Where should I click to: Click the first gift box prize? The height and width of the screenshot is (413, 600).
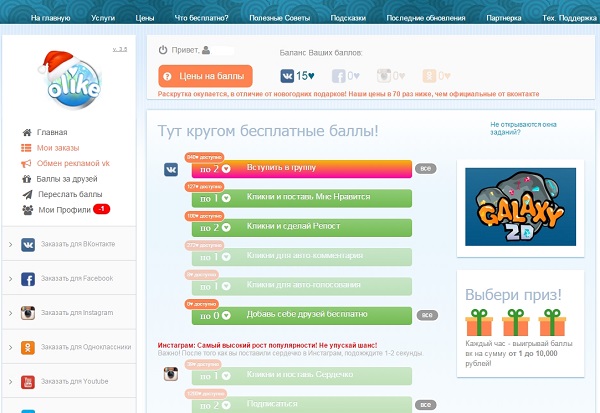click(x=479, y=323)
